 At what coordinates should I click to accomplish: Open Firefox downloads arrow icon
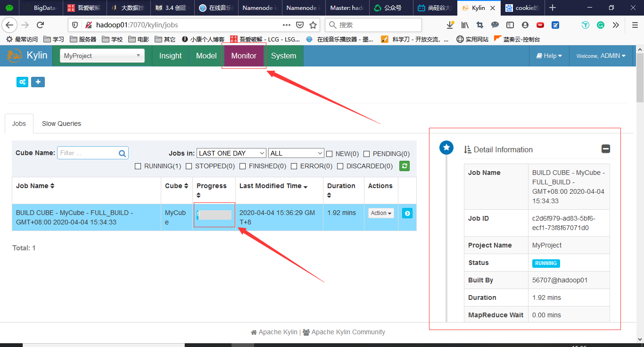pyautogui.click(x=450, y=25)
